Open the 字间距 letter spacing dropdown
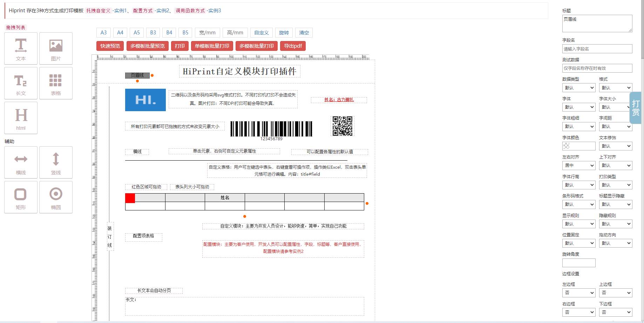Screen dimensions: 644x323 point(616,126)
